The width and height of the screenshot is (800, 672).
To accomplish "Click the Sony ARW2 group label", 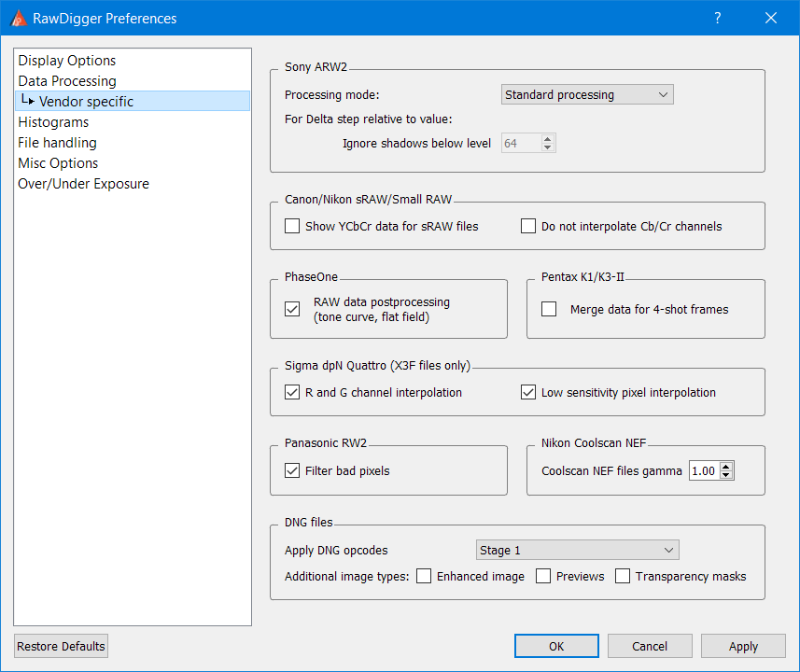I will [x=316, y=67].
